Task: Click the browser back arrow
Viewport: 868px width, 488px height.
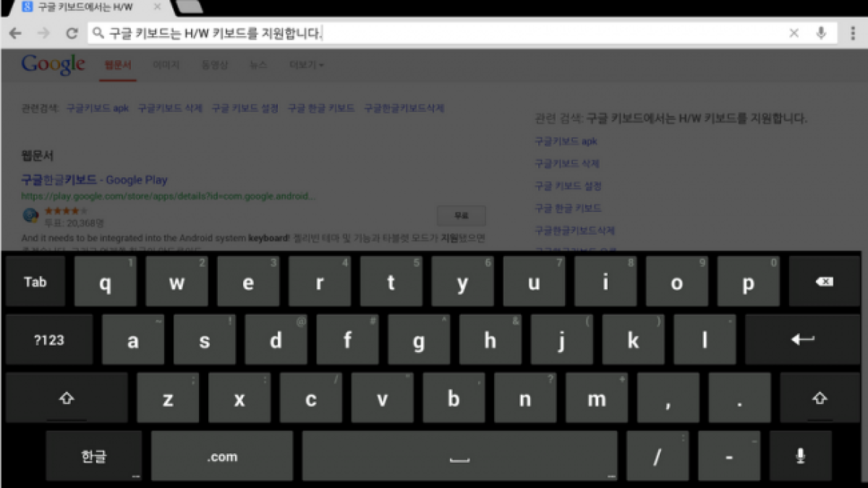Action: click(x=15, y=33)
